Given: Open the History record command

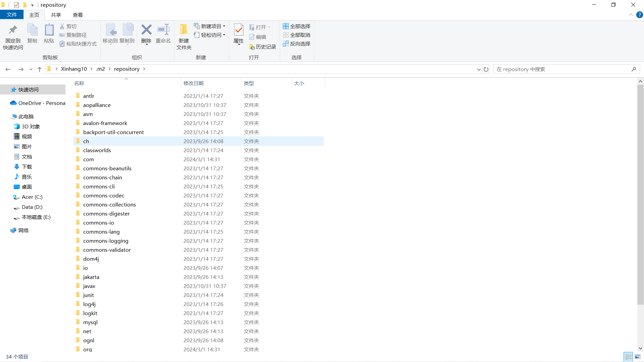Looking at the screenshot, I should [263, 47].
